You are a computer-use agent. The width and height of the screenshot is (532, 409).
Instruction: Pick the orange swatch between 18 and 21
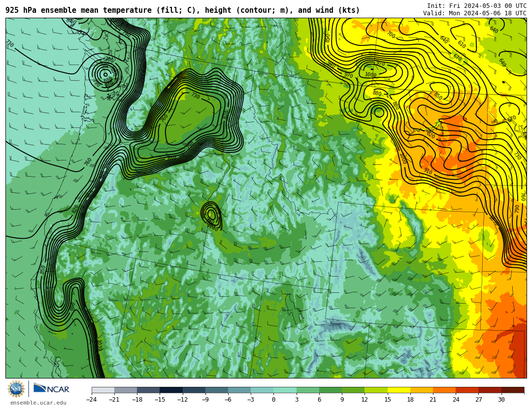pos(421,390)
